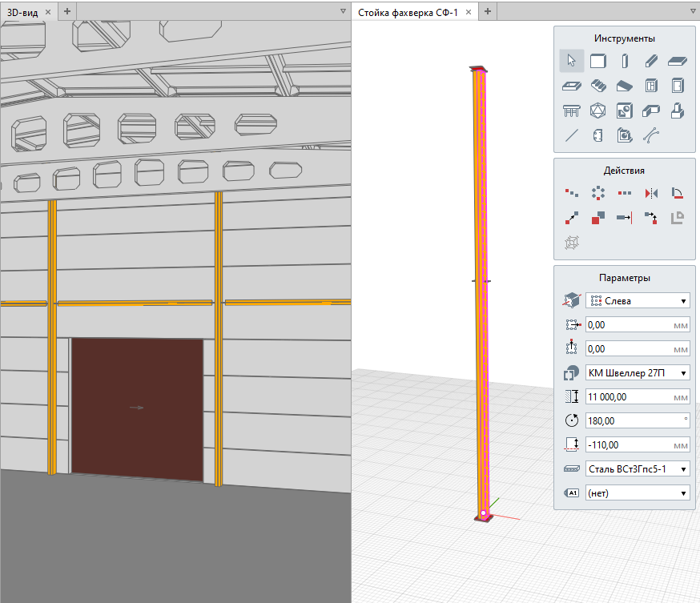Viewport: 700px width, 603px height.
Task: Choose the Wall tool
Action: 597,61
